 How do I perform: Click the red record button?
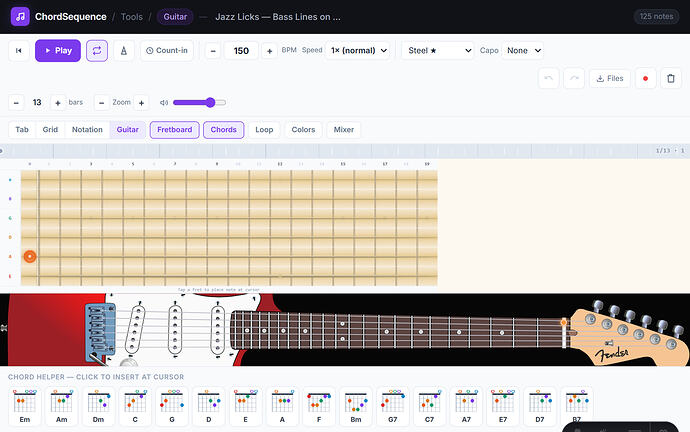(x=645, y=78)
